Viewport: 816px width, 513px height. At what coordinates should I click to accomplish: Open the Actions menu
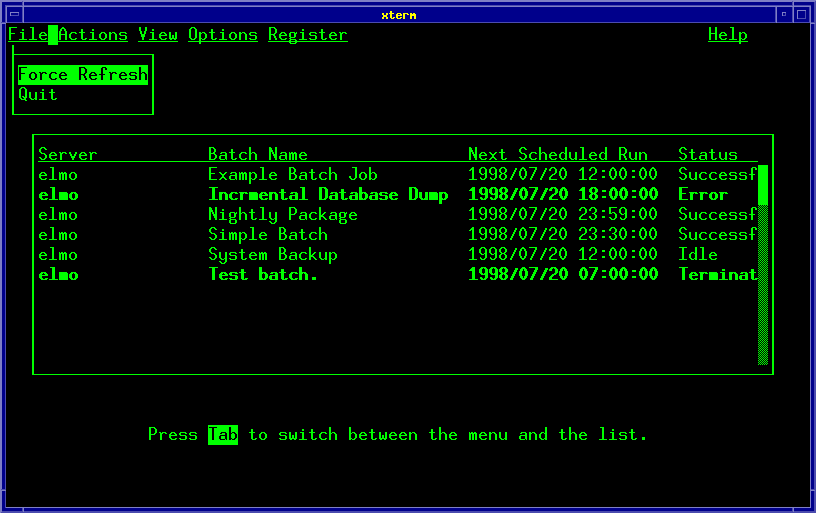[x=93, y=35]
